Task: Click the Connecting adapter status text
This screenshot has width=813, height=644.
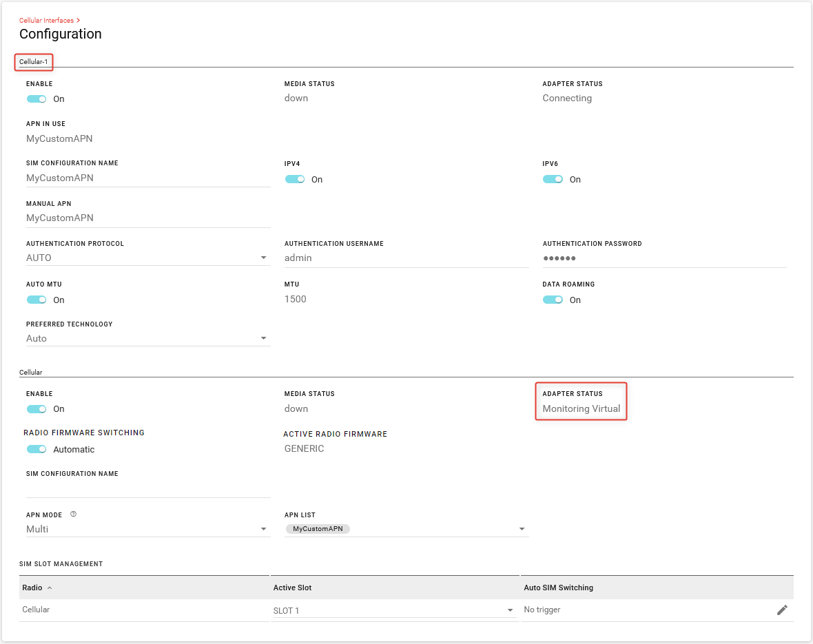Action: pos(567,98)
